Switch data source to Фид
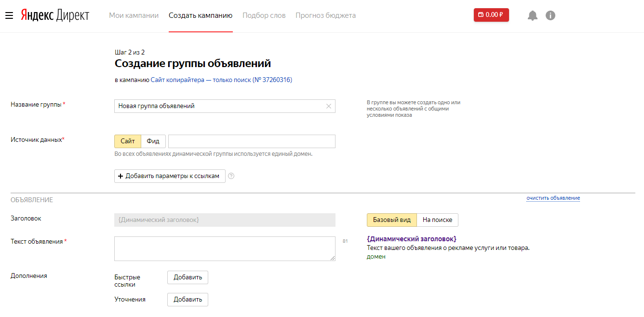 [153, 141]
